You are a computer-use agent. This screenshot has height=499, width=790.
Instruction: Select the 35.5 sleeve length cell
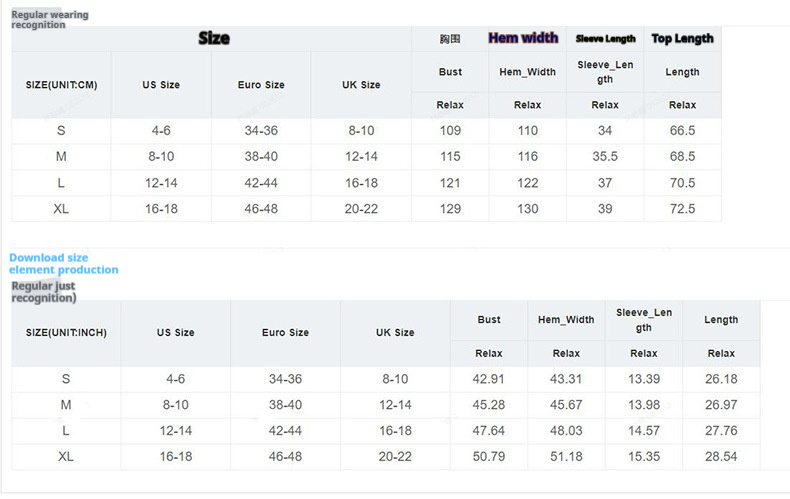point(605,157)
